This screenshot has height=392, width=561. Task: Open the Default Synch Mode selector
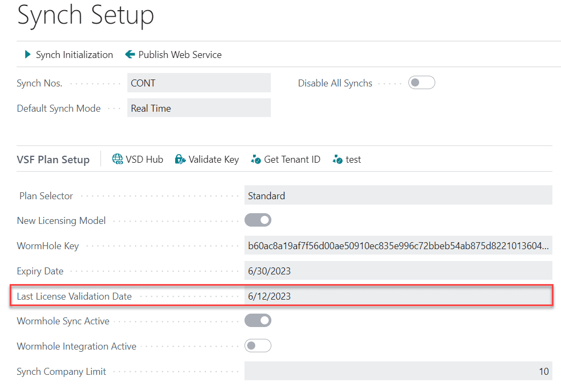coord(199,108)
